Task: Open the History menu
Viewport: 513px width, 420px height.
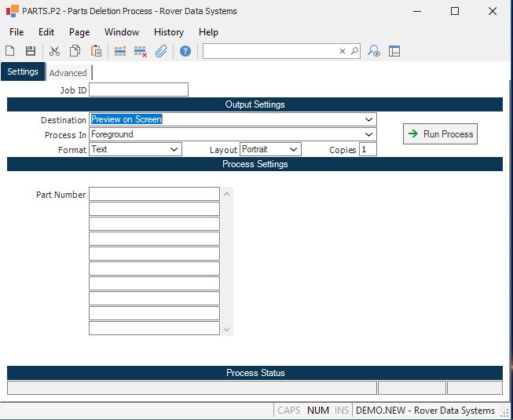Action: pyautogui.click(x=168, y=32)
